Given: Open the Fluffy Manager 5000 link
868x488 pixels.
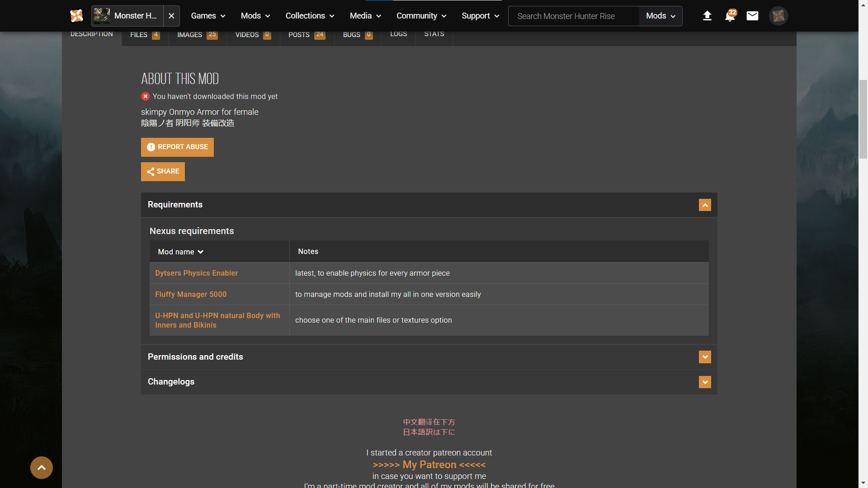Looking at the screenshot, I should click(x=191, y=294).
